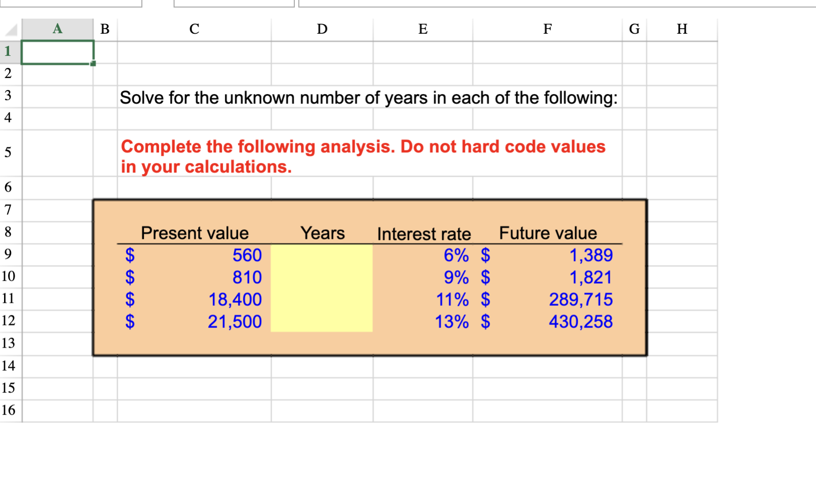Click the yellow Years cell next to 21,500
The image size is (816, 504).
(321, 321)
